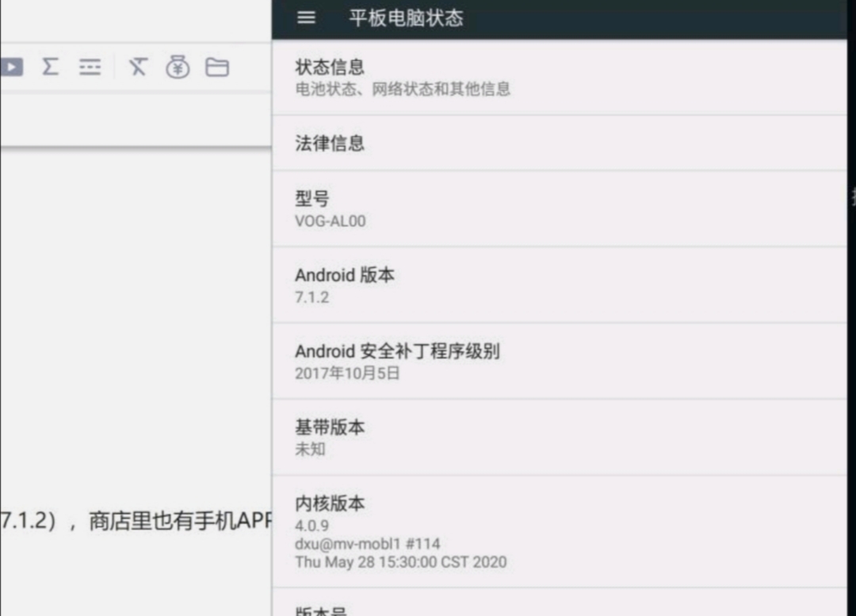Screen dimensions: 856x616
Task: Select the Android 安全补丁程序级别 entry
Action: [555, 361]
